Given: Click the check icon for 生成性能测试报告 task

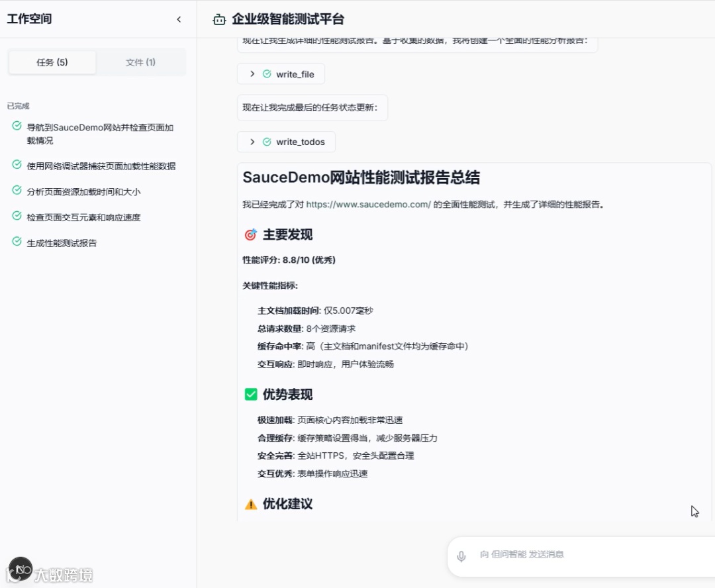Looking at the screenshot, I should click(17, 241).
